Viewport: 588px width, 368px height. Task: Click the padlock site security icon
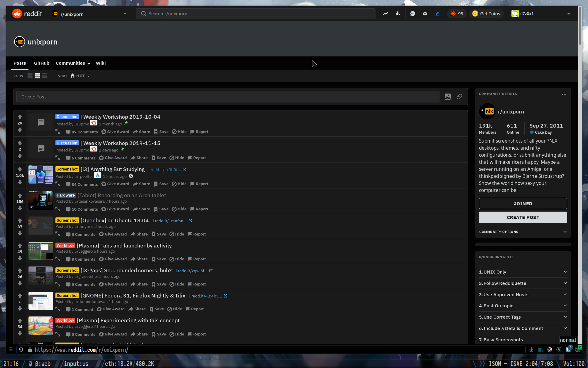point(30,350)
